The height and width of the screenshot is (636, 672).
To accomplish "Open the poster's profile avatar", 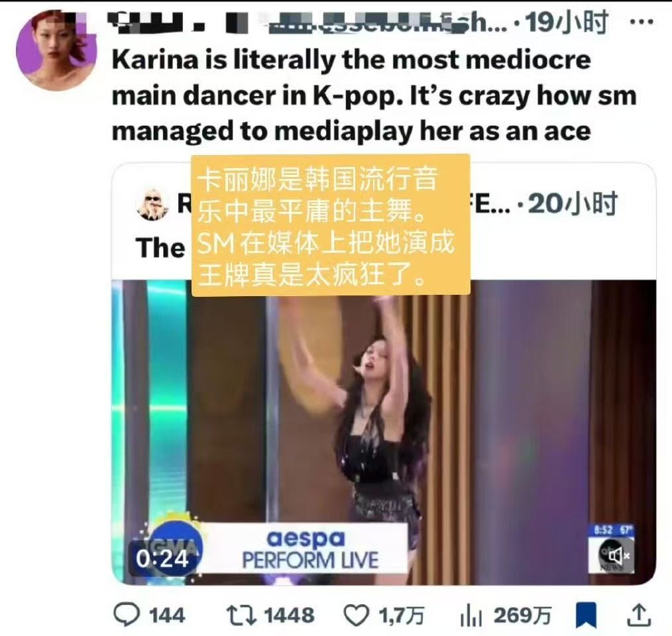I will click(x=57, y=50).
